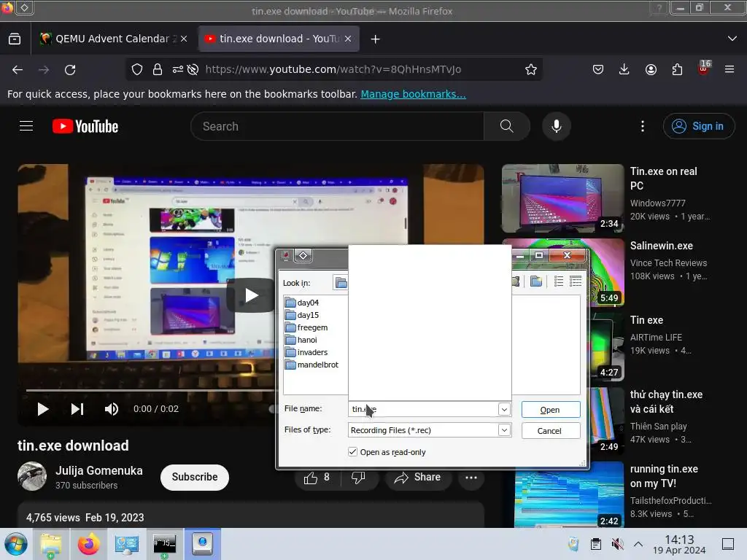Select the invaders folder
The image size is (747, 560).
click(306, 352)
